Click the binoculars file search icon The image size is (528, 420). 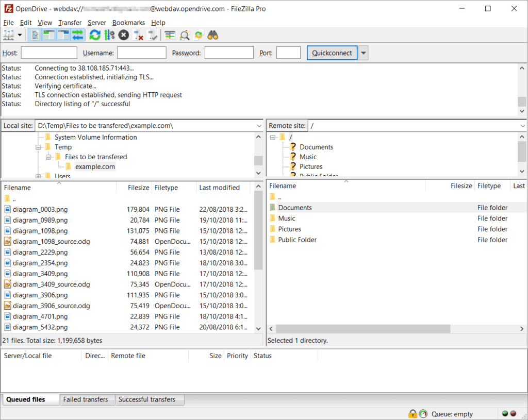(x=213, y=35)
